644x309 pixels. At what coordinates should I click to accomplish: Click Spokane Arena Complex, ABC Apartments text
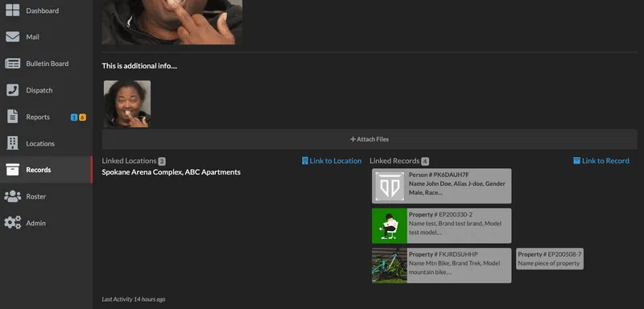click(171, 172)
